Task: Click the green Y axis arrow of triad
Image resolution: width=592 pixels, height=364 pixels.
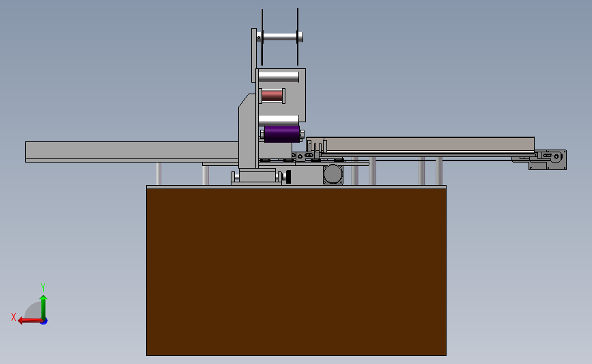Action: pyautogui.click(x=44, y=307)
